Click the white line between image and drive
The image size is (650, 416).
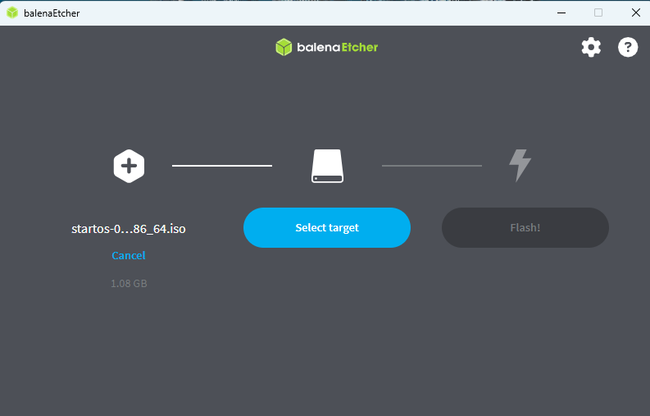[x=221, y=165]
